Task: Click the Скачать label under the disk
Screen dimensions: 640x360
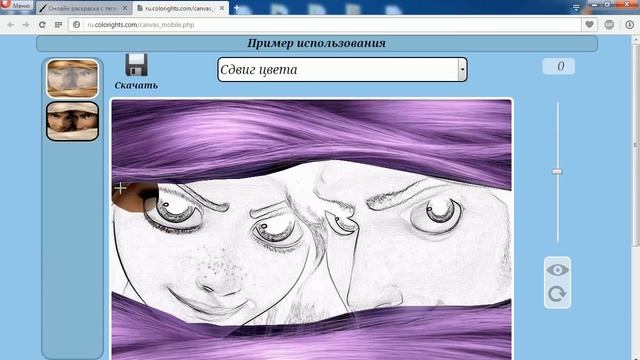Action: (136, 85)
